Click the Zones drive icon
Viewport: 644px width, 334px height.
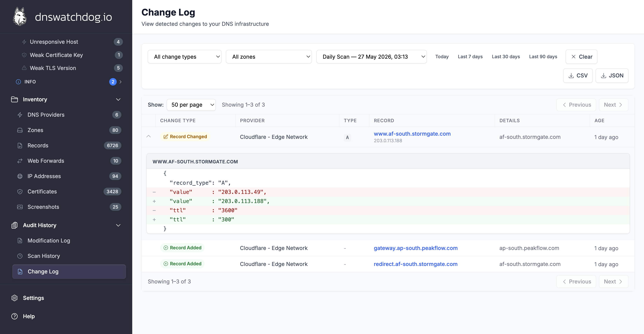20,130
